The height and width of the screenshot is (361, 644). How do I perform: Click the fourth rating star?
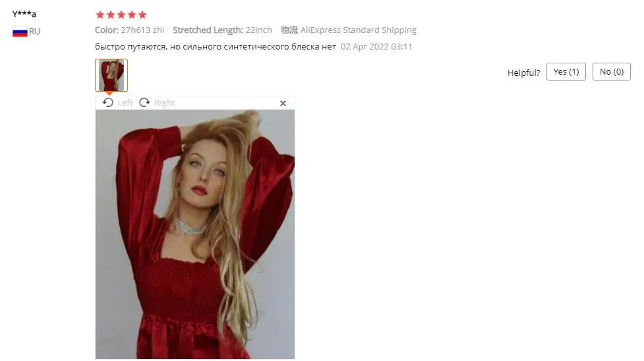coord(132,15)
